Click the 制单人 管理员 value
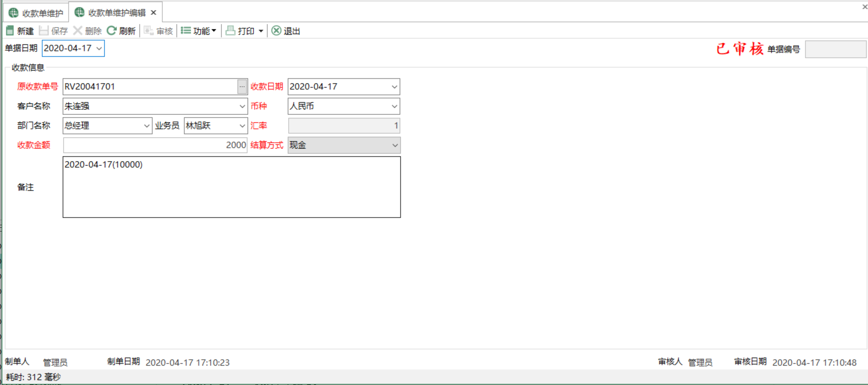The height and width of the screenshot is (385, 868). pyautogui.click(x=55, y=362)
